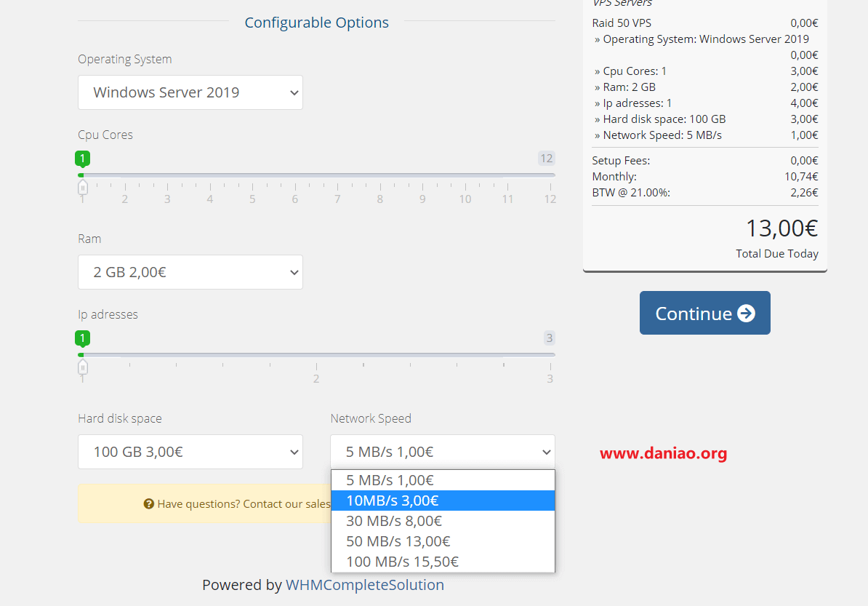This screenshot has height=606, width=868.
Task: Click the Continue button
Action: pyautogui.click(x=704, y=313)
